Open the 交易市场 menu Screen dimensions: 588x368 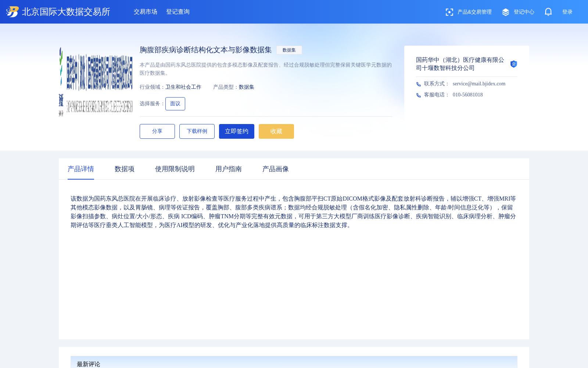(146, 12)
